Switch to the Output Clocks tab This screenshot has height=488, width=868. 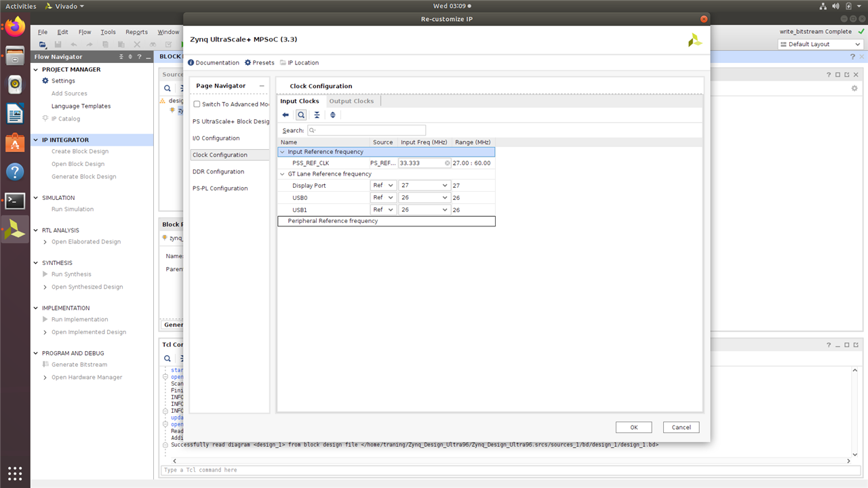pyautogui.click(x=351, y=101)
